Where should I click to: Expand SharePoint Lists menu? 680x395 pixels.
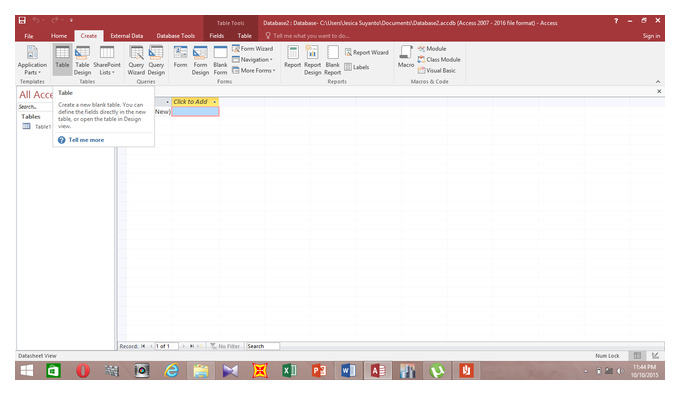(x=107, y=60)
